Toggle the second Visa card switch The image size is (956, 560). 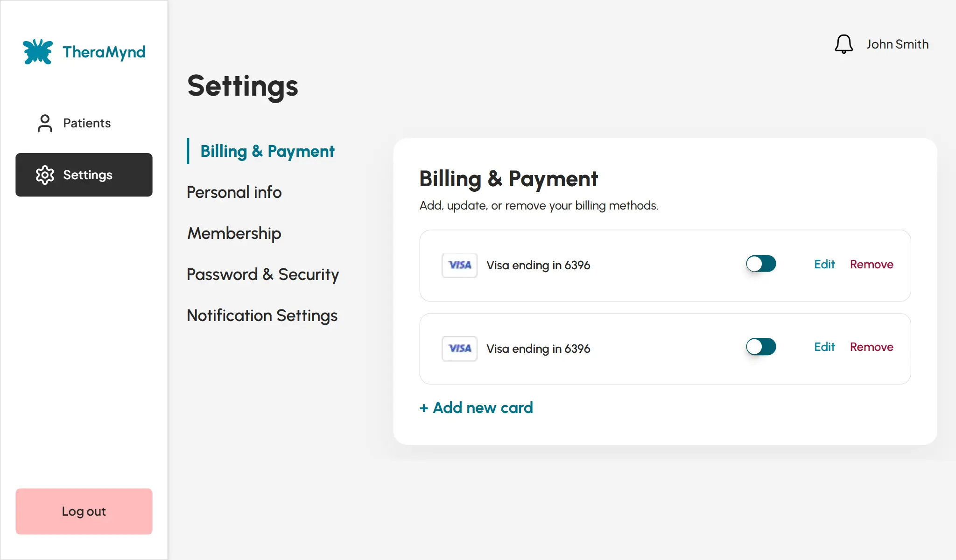click(761, 347)
